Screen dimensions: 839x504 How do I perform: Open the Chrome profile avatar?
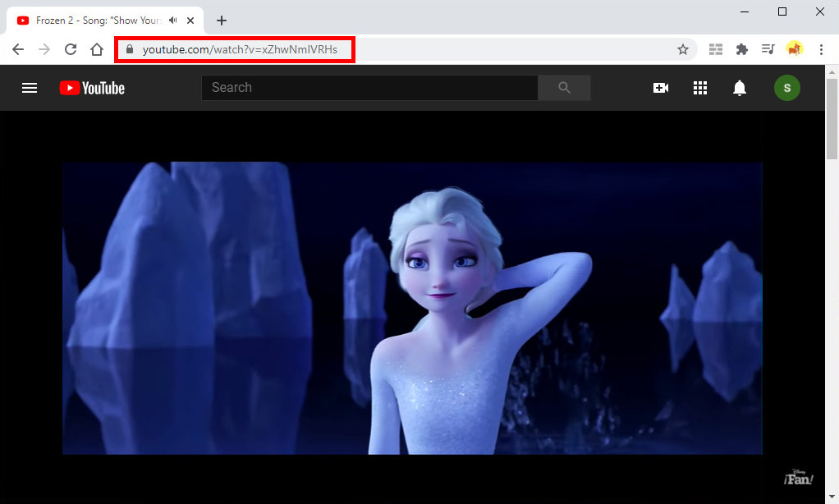tap(794, 49)
